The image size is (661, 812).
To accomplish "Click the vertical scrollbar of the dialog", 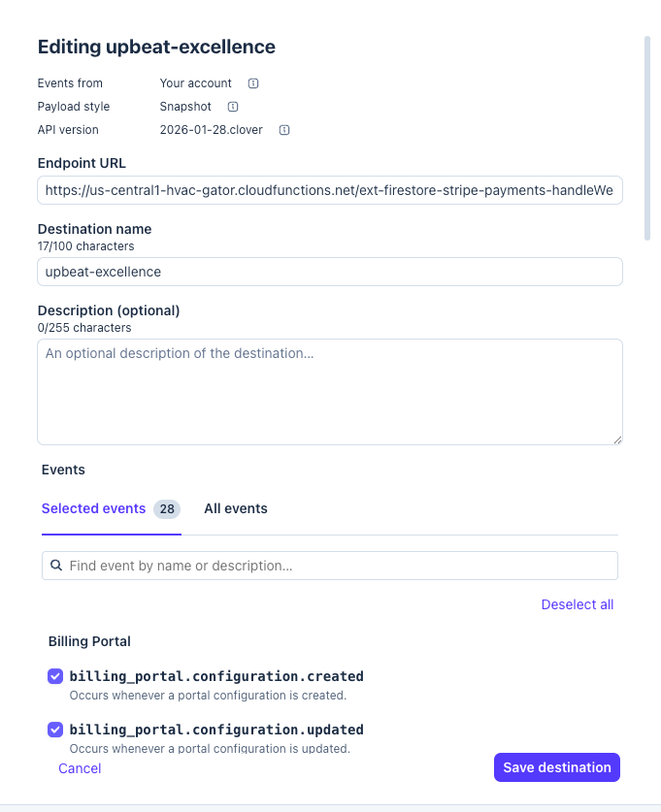I will click(647, 136).
